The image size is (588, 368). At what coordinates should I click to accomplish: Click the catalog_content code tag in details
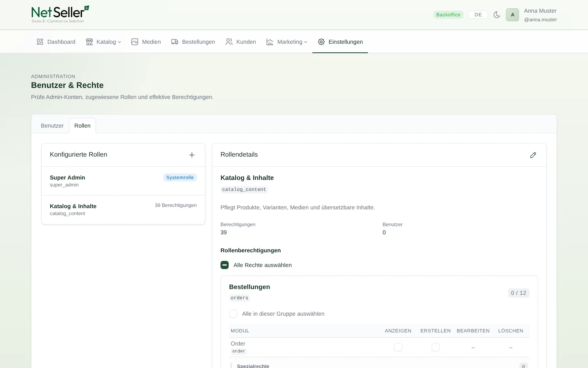click(x=244, y=190)
